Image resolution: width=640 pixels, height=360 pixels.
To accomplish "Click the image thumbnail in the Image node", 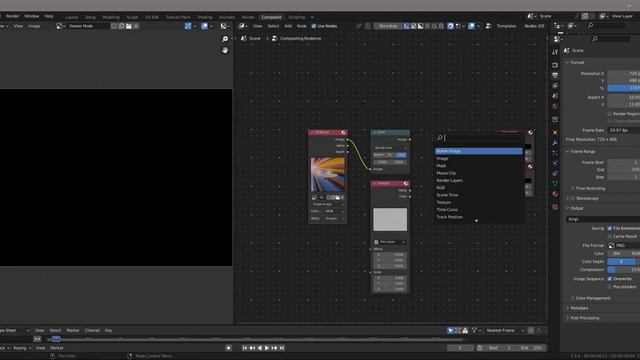I will (328, 174).
